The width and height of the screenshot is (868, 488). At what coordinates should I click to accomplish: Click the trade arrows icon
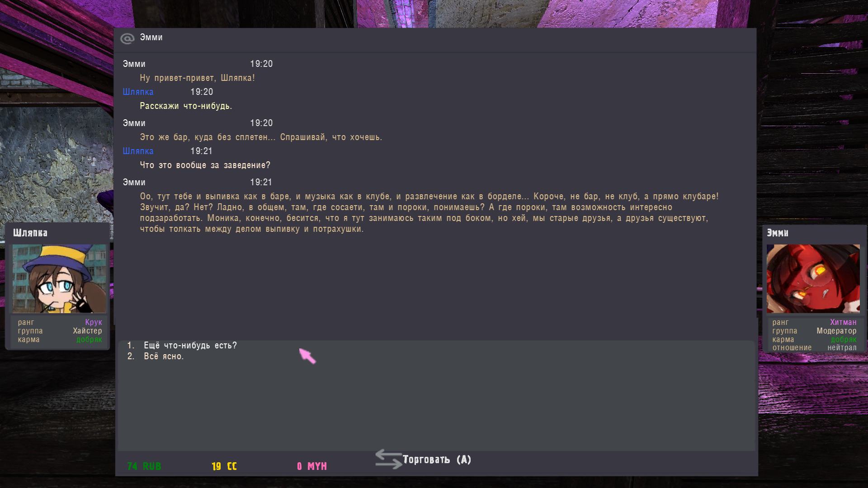(388, 459)
